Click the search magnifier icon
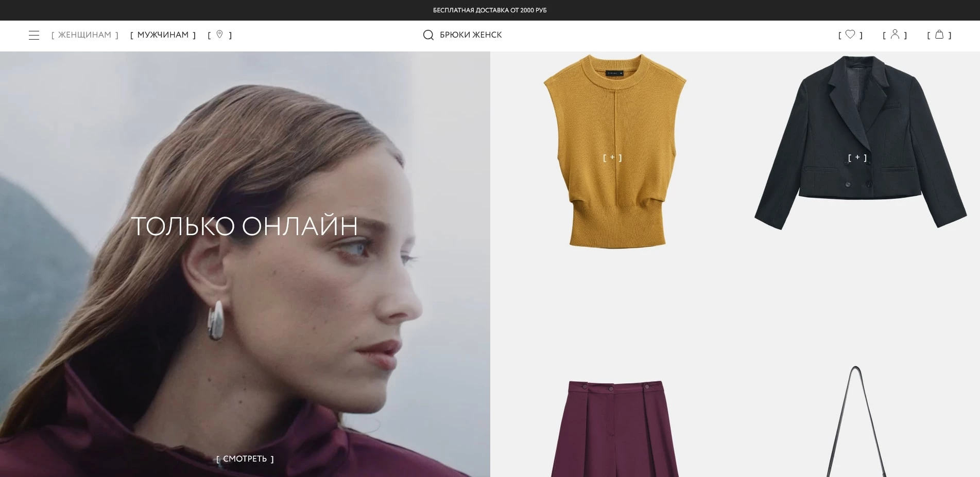The width and height of the screenshot is (980, 477). click(x=428, y=35)
